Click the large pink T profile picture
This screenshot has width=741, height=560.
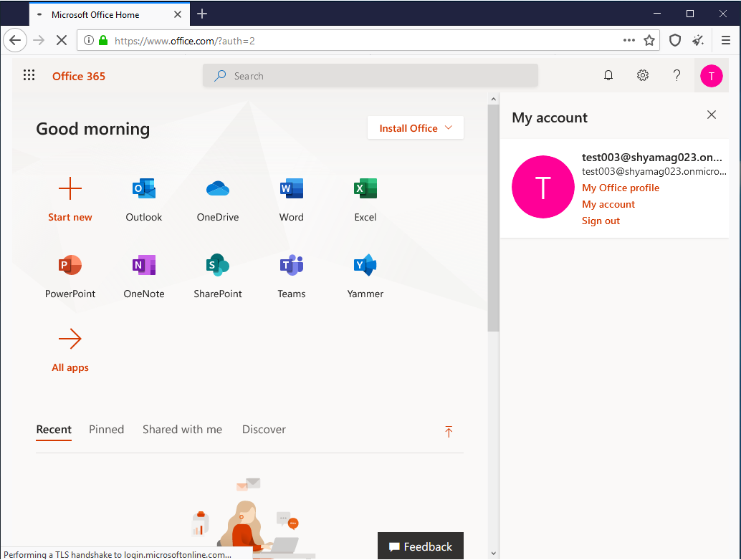(x=543, y=187)
